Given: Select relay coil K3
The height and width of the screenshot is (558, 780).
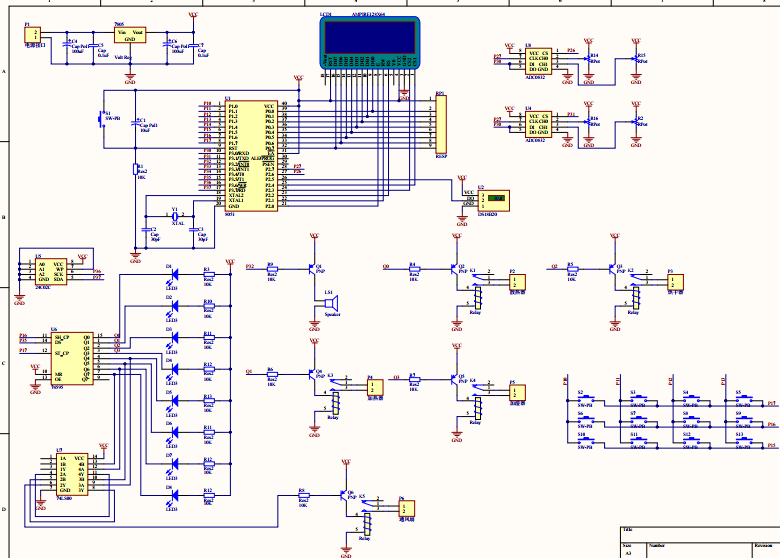Looking at the screenshot, I should (x=336, y=403).
